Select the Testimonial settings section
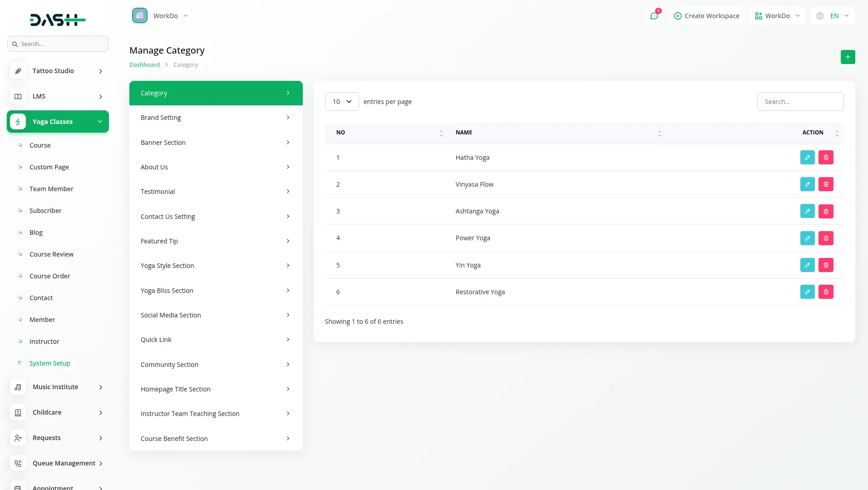The image size is (868, 490). click(216, 192)
